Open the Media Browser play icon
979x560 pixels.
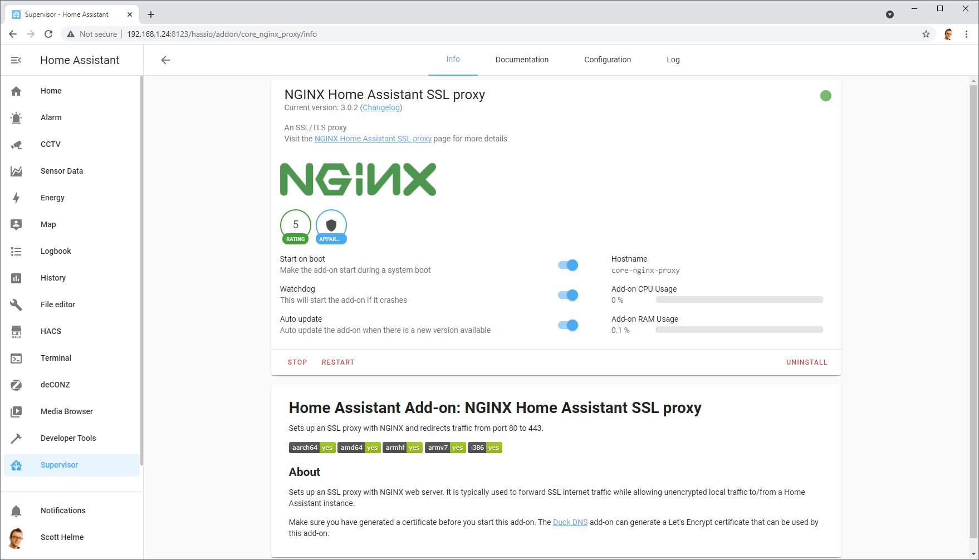(x=16, y=411)
